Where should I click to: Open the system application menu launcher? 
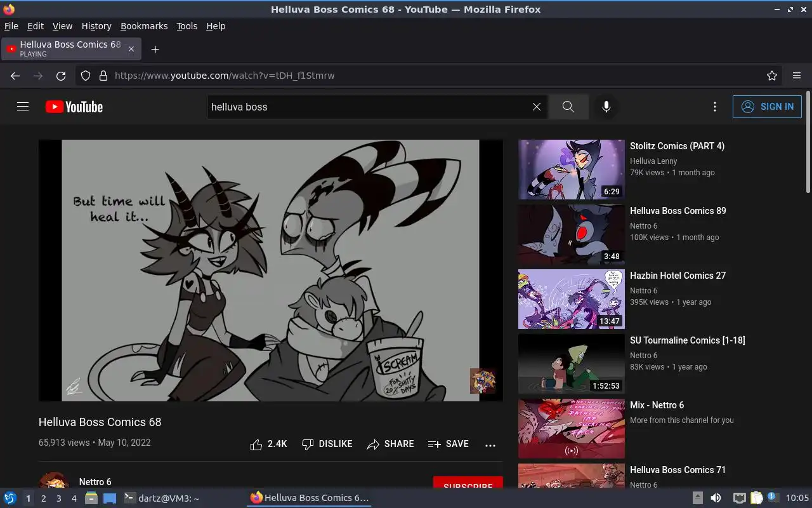pos(10,498)
